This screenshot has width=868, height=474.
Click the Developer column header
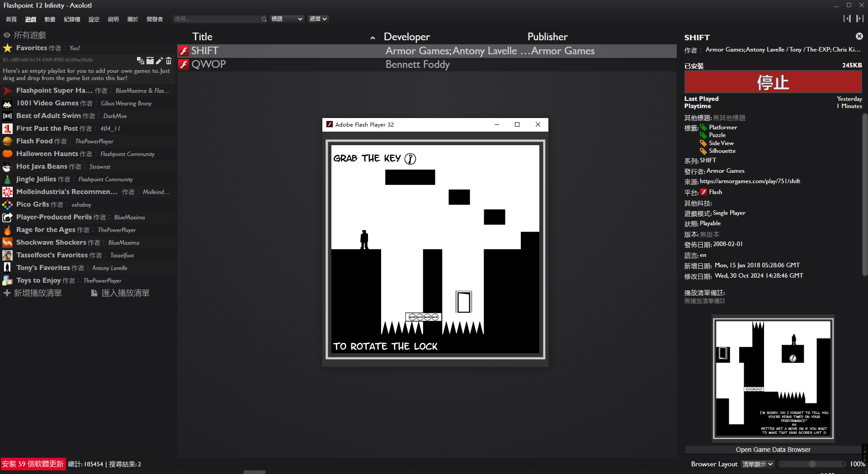coord(406,37)
